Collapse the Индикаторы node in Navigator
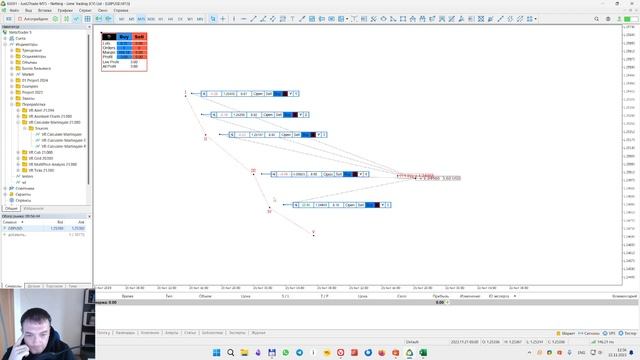Viewport: 640px width, 360px height. click(5, 44)
